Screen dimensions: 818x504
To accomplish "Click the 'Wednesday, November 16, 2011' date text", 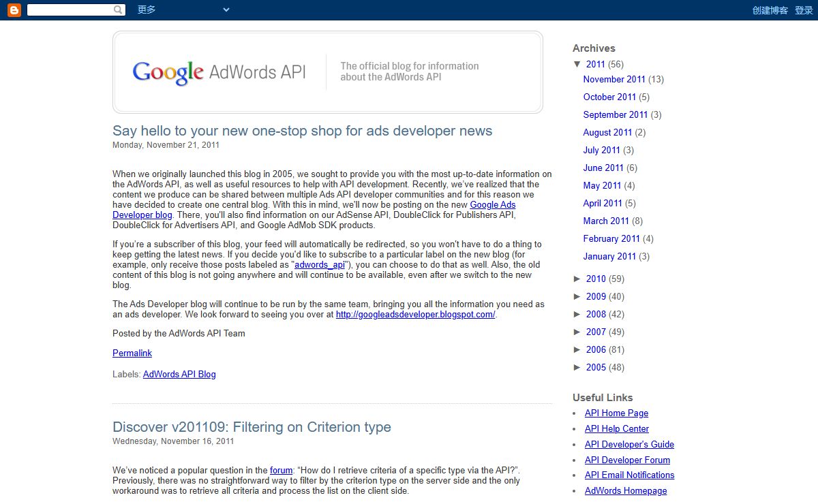I will pos(173,441).
